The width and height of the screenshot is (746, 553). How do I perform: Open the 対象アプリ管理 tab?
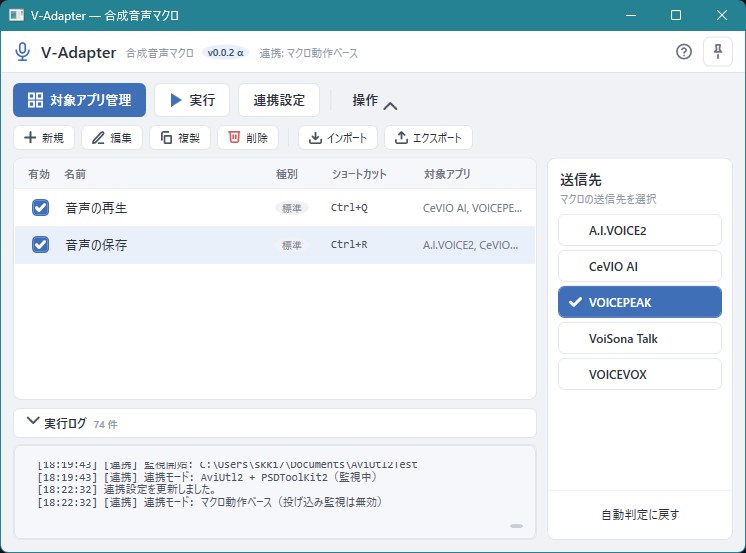point(79,100)
